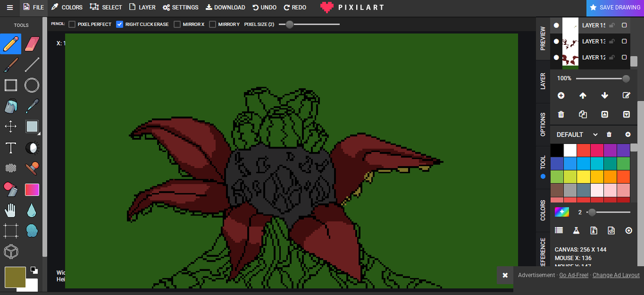Add a new layer with plus icon

pyautogui.click(x=561, y=95)
